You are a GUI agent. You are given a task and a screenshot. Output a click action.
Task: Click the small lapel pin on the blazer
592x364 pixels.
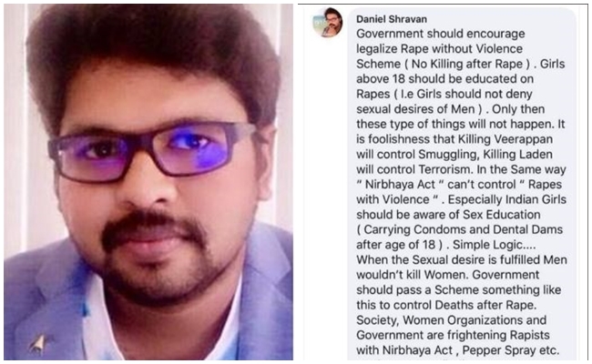tap(37, 344)
